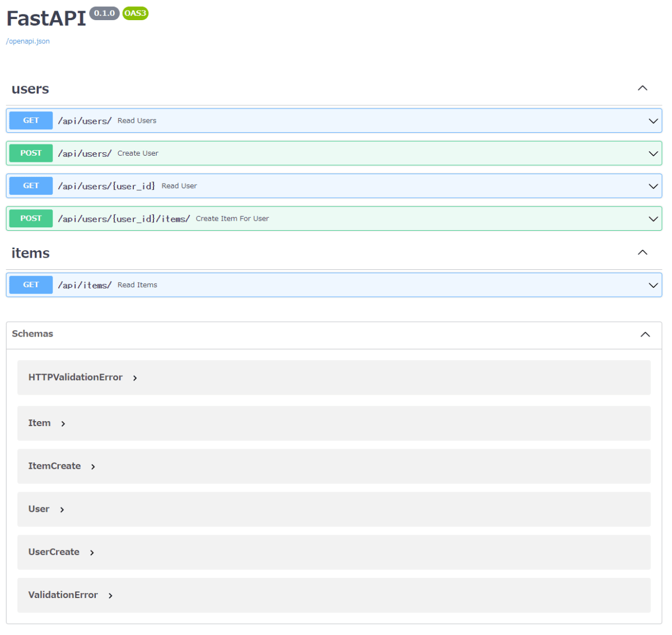Collapse the items section chevron
Image resolution: width=672 pixels, height=635 pixels.
click(x=642, y=253)
